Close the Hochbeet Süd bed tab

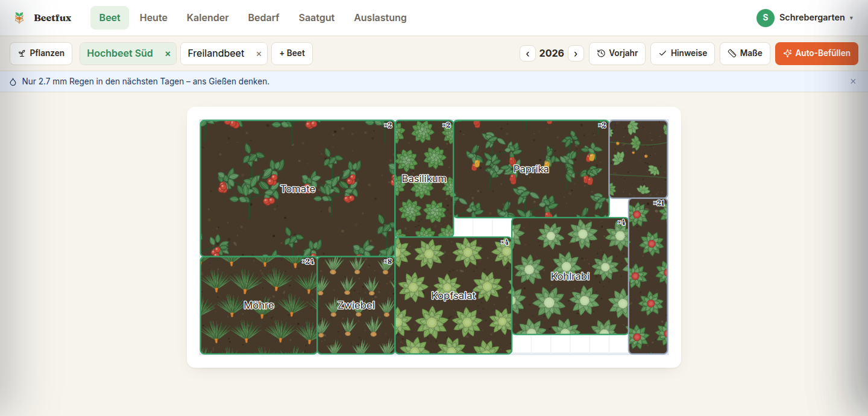click(168, 54)
